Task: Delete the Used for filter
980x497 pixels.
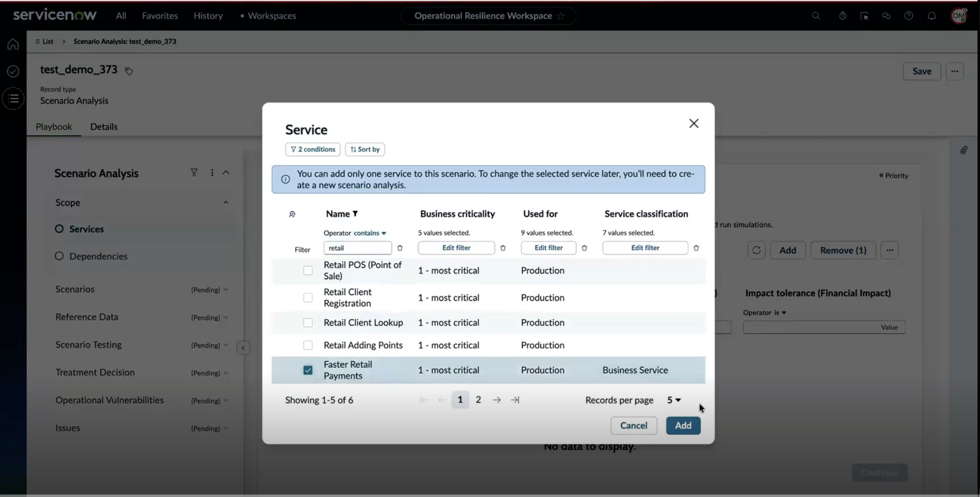Action: point(584,248)
